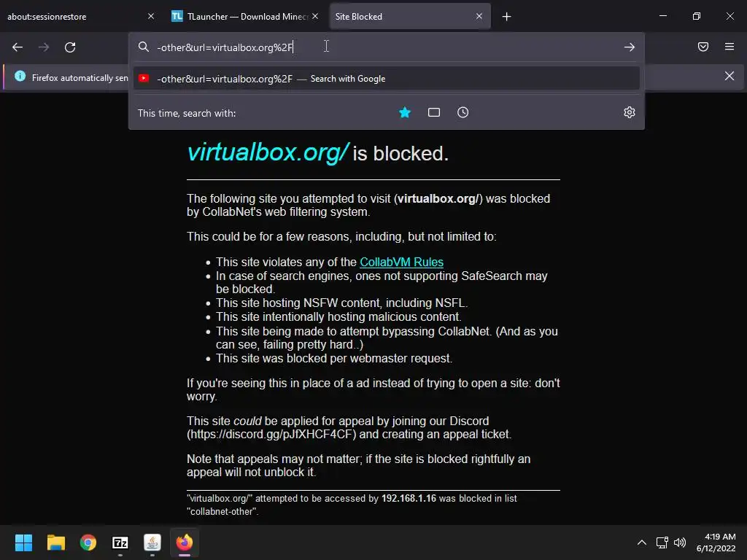Open network status in system tray
747x560 pixels.
[662, 542]
